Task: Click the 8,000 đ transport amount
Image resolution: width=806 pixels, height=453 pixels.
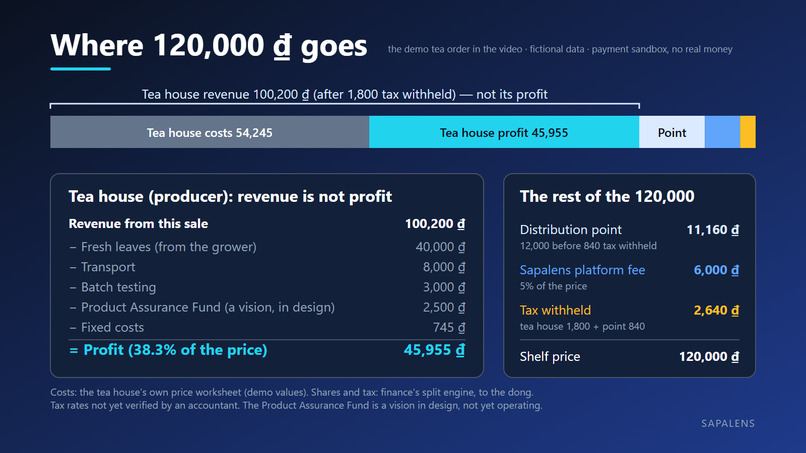Action: (x=444, y=267)
